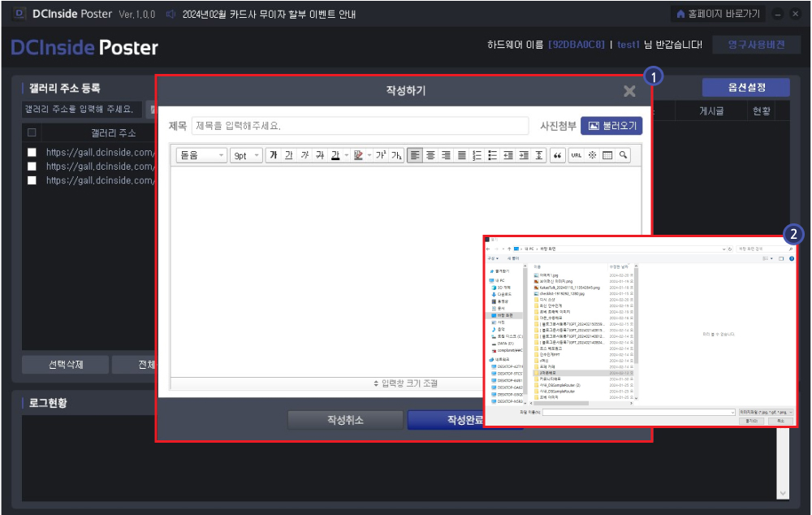Click the file name input in file dialog
Image resolution: width=812 pixels, height=515 pixels.
638,413
